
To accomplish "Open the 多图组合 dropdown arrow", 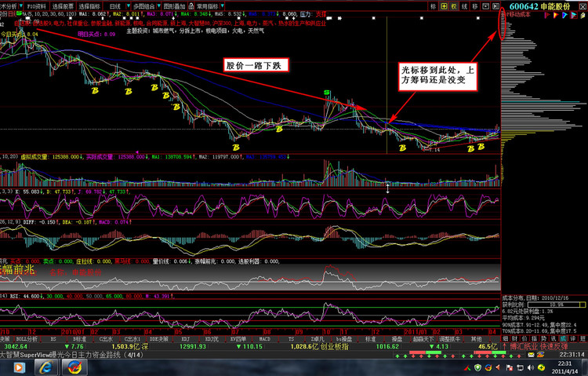I will click(x=159, y=6).
